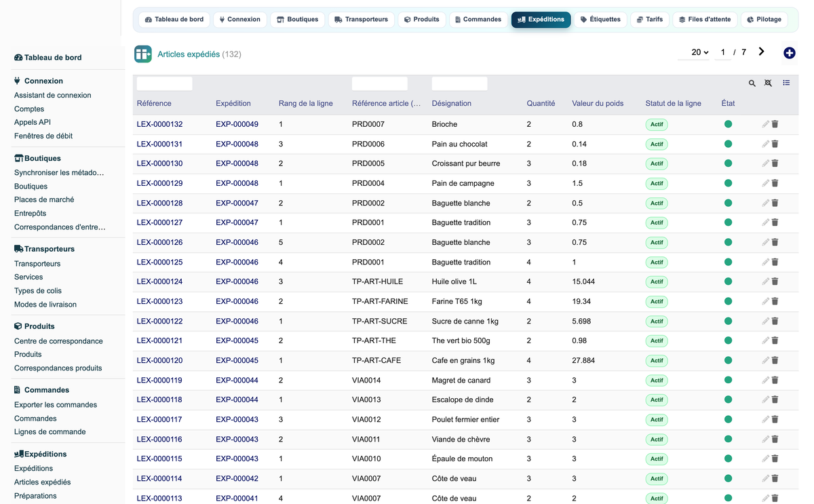Screen dimensions: 814x504
Task: Open the rows-per-page dropdown showing 20
Action: click(700, 52)
